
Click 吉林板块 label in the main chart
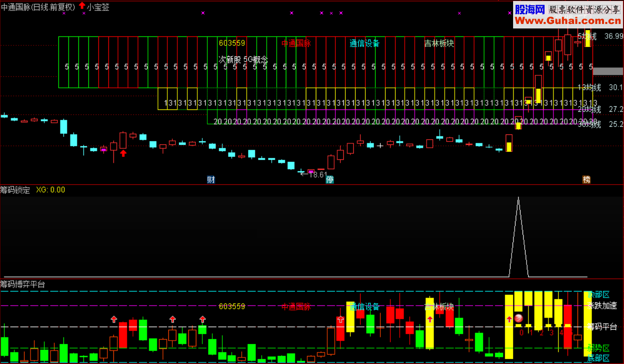point(439,43)
